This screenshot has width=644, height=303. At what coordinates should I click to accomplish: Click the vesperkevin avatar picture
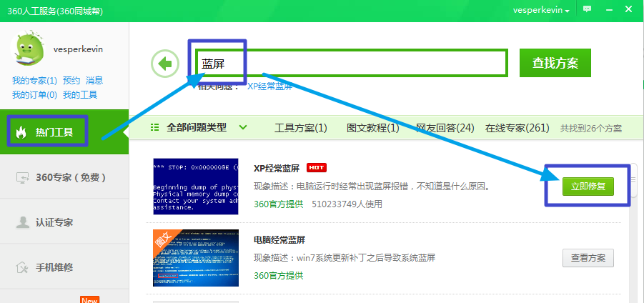pos(27,48)
